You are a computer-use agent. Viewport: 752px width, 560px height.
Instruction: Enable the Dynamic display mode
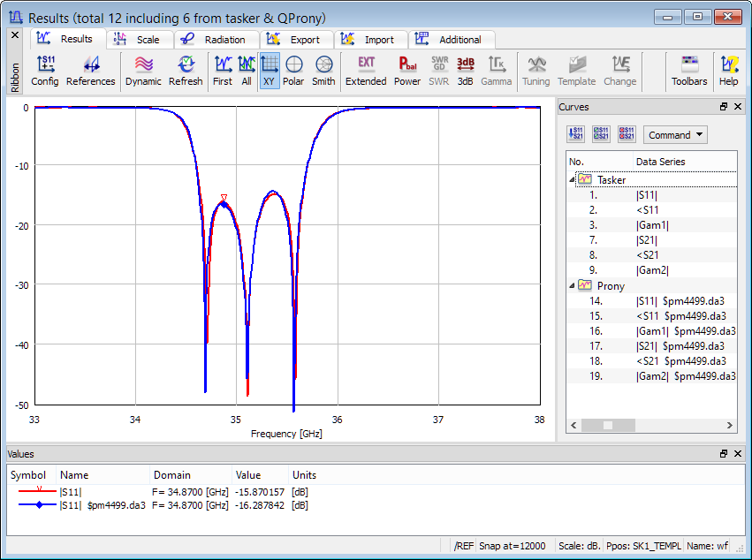(x=143, y=71)
